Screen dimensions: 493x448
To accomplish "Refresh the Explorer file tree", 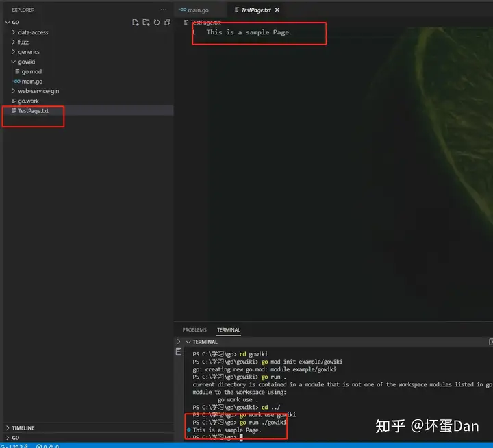I will (x=157, y=23).
